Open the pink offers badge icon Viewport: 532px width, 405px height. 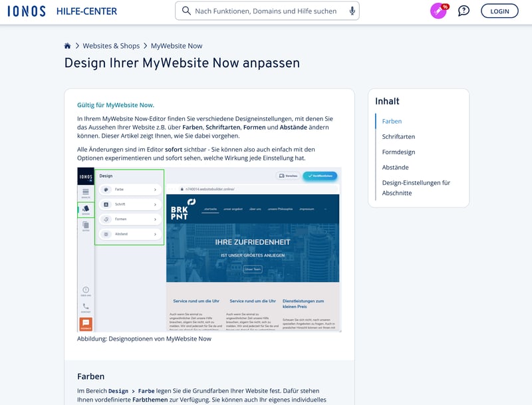point(439,11)
